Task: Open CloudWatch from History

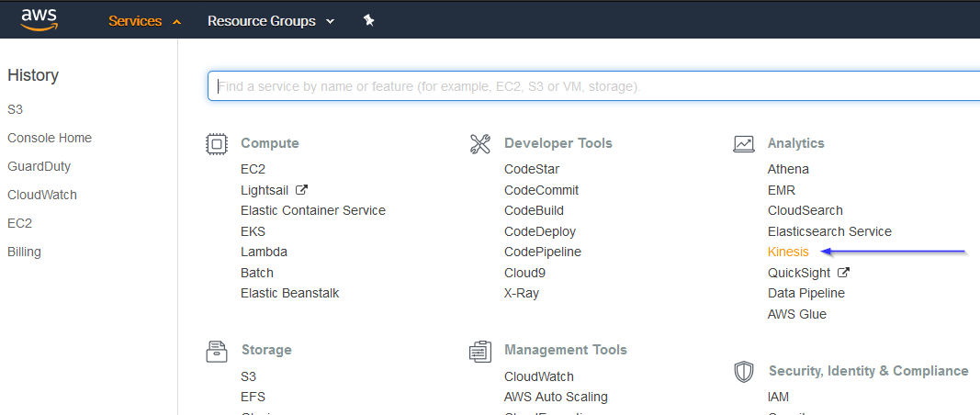Action: (42, 195)
